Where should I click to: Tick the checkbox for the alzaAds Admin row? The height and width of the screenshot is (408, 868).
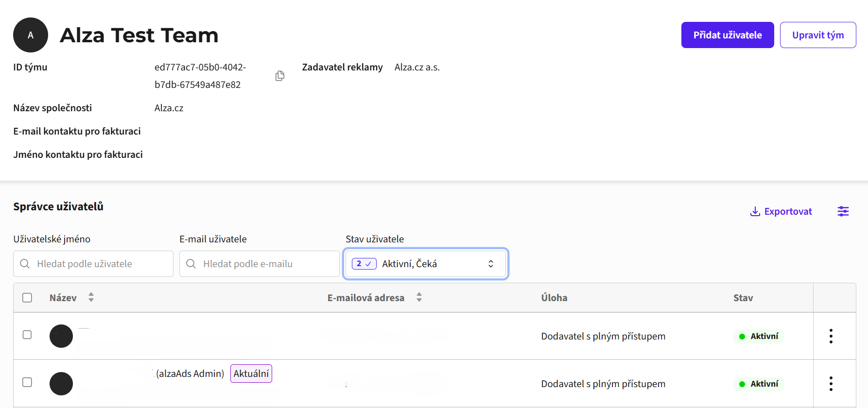coord(27,382)
